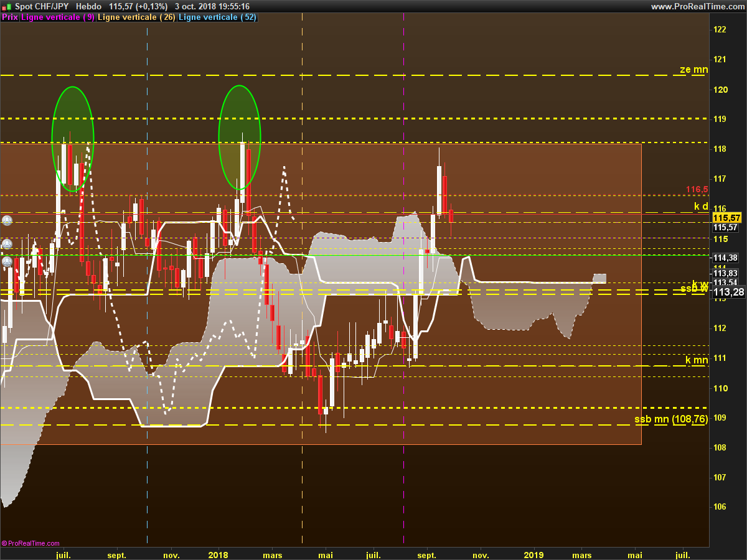Open the middle alert bell icon
Image resolution: width=747 pixels, height=560 pixels.
click(7, 243)
